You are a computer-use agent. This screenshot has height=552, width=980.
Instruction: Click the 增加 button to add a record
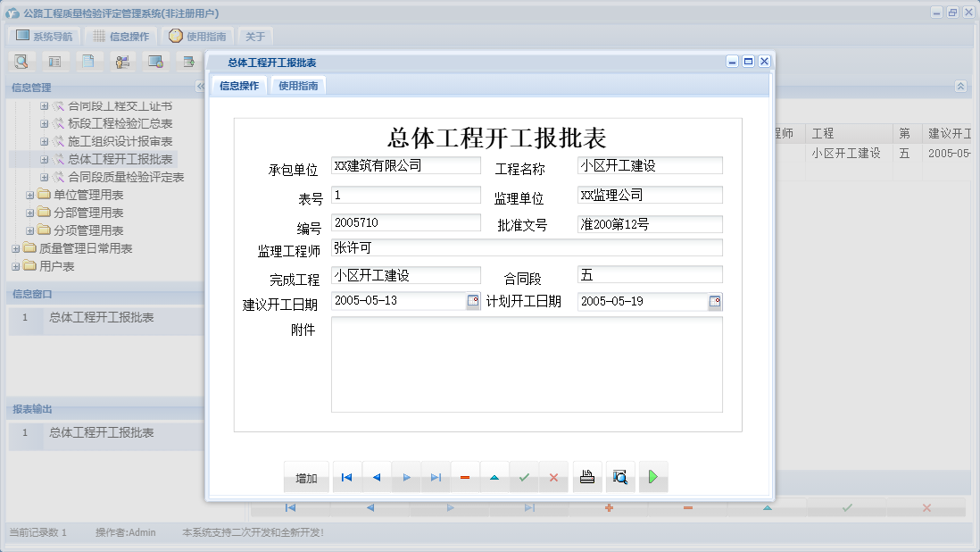coord(306,477)
